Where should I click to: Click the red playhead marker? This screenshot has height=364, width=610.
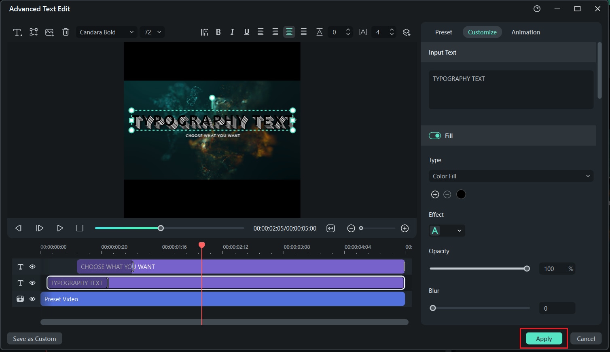201,245
